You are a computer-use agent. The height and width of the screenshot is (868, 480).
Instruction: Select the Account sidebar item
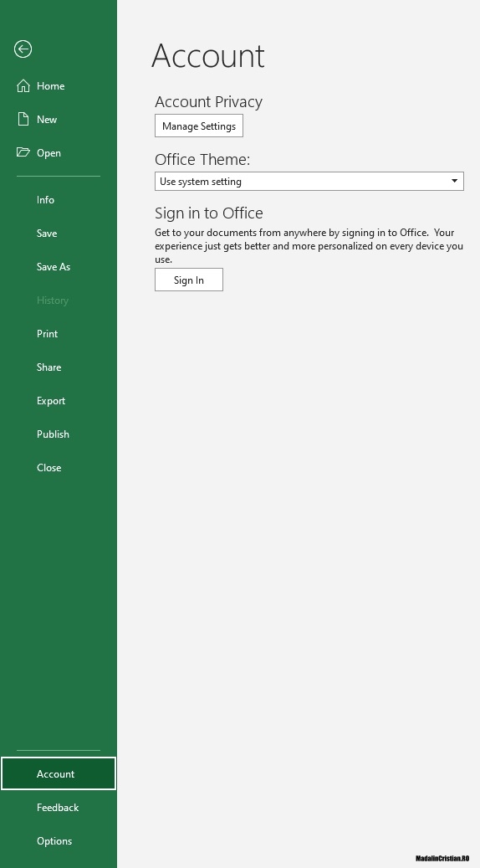click(59, 773)
